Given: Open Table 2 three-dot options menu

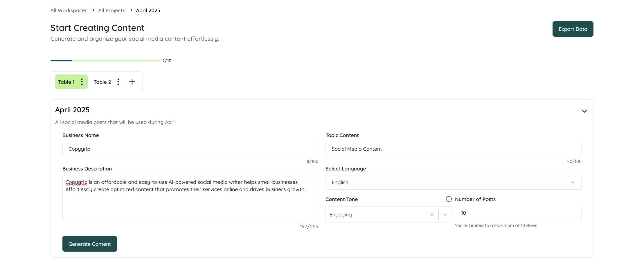Looking at the screenshot, I should (x=118, y=82).
